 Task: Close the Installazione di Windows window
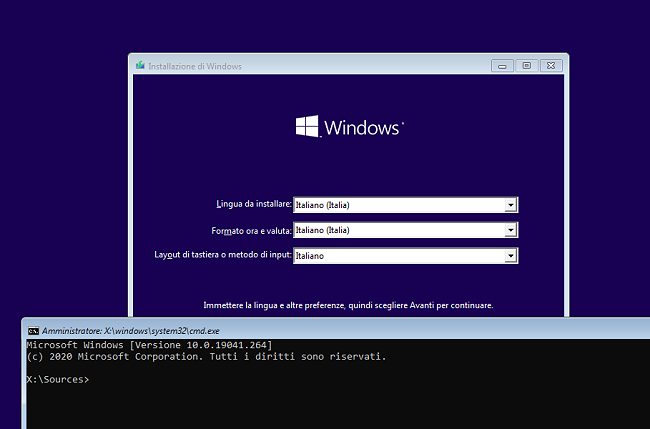click(549, 66)
